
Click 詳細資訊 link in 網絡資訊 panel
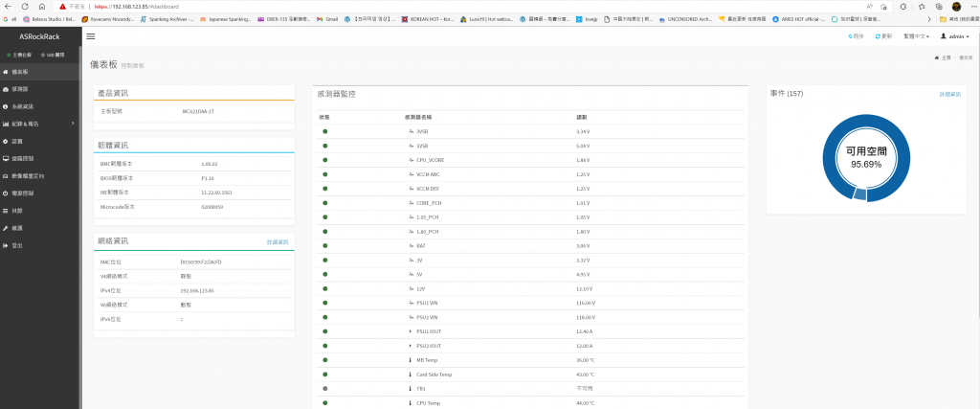277,242
